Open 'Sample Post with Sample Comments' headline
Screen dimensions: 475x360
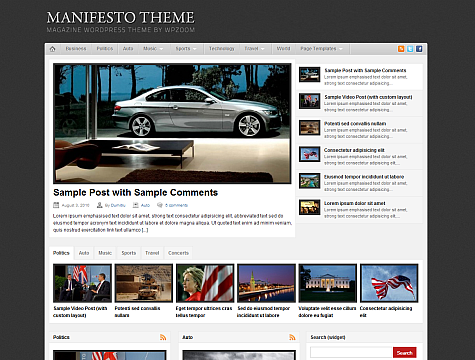135,193
